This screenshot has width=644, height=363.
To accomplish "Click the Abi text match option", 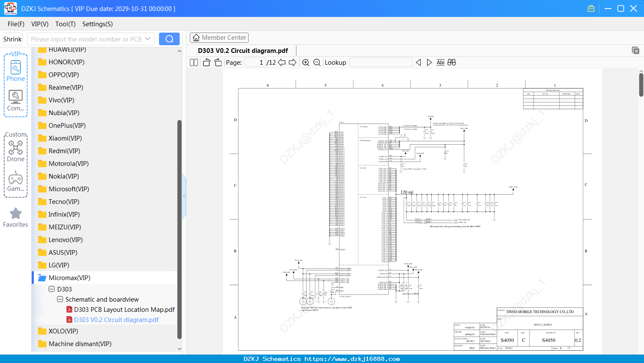I will coord(440,63).
